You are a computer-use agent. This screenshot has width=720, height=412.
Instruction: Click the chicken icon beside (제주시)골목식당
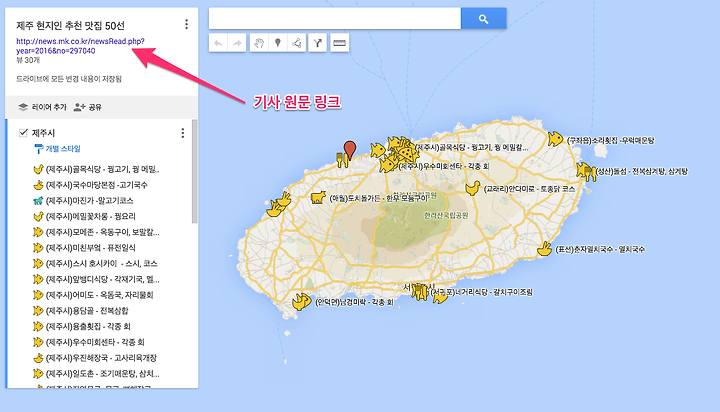click(38, 169)
